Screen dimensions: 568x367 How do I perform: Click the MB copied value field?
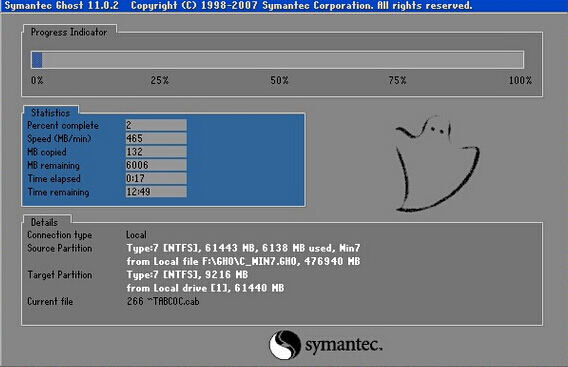(x=156, y=152)
